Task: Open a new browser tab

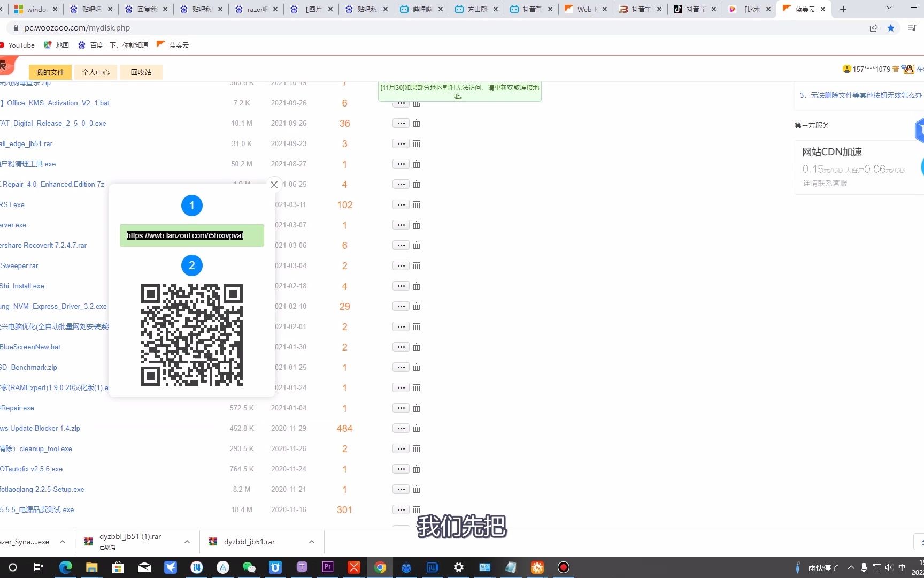Action: click(843, 9)
